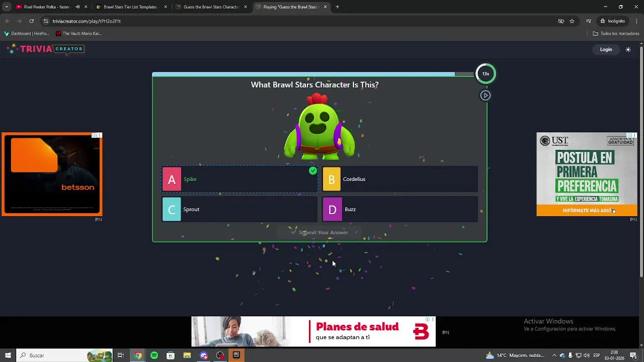Close the Playing "Guess the Brawl Stars" tab
Viewport: 644px width, 362px height.
coord(325,7)
